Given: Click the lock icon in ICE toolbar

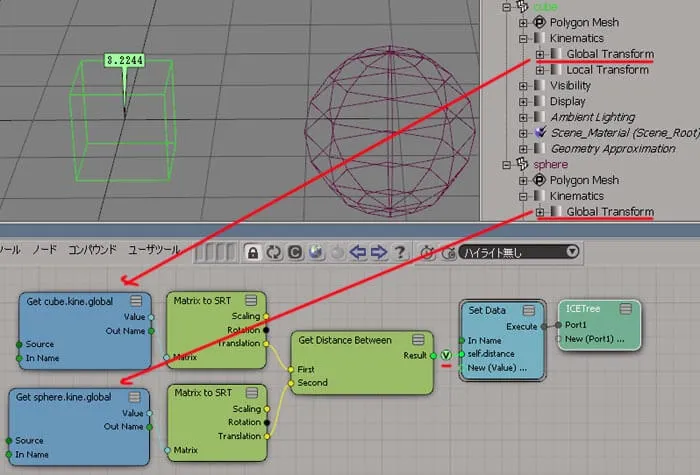Looking at the screenshot, I should (x=253, y=253).
